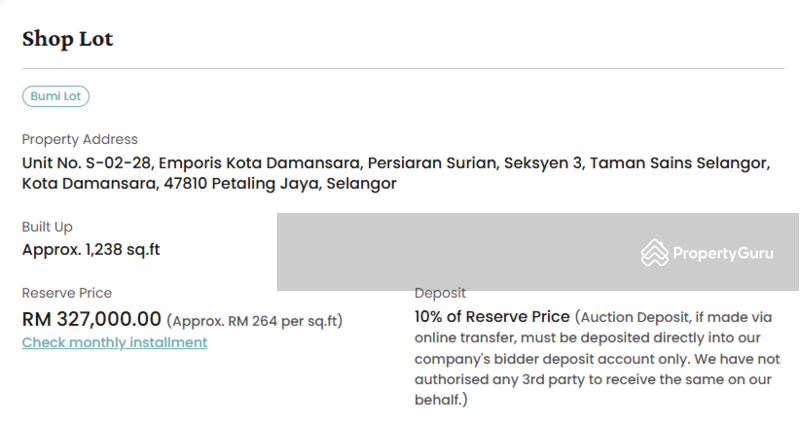Open the Check monthly installment link
Viewport: 800px width, 426px height.
114,342
